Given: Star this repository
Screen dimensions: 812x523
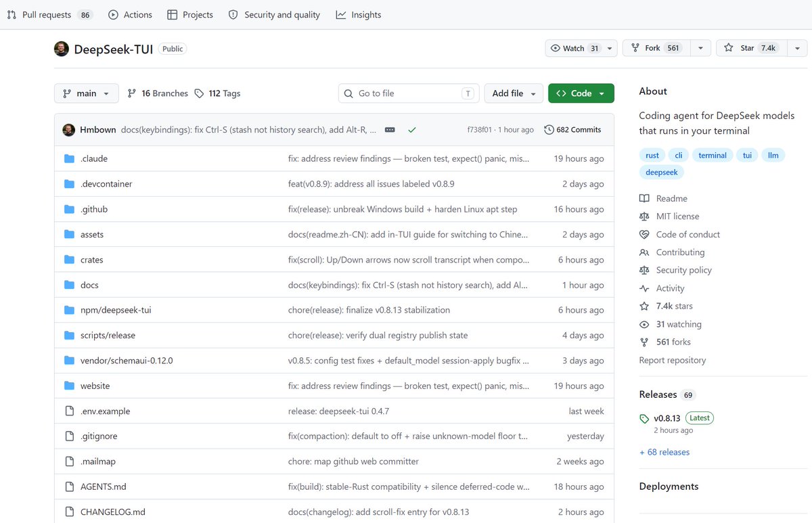Looking at the screenshot, I should point(750,48).
